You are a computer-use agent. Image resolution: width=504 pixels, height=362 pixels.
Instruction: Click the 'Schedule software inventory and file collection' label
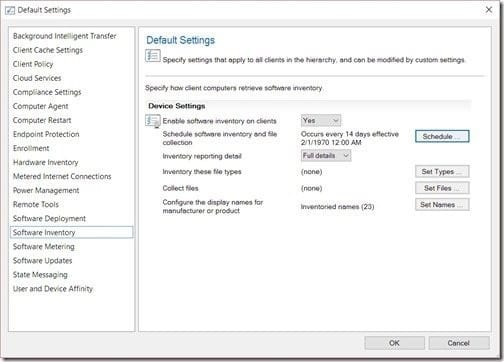(x=220, y=138)
